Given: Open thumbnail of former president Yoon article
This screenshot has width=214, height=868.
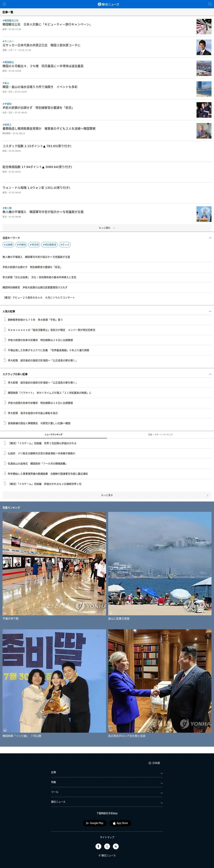Looking at the screenshot, I should 204,110.
